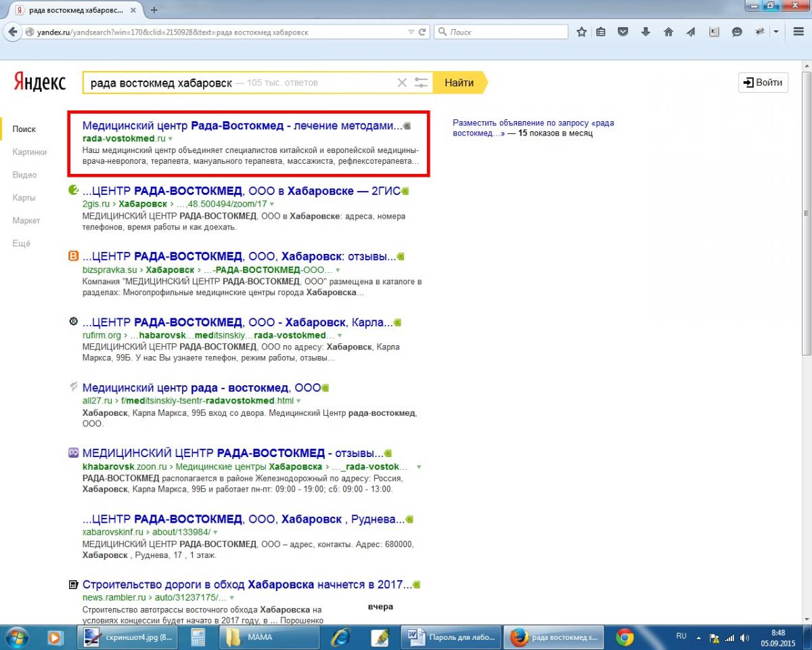Open URL bar history dropdown arrow
The width and height of the screenshot is (812, 650).
[x=411, y=32]
